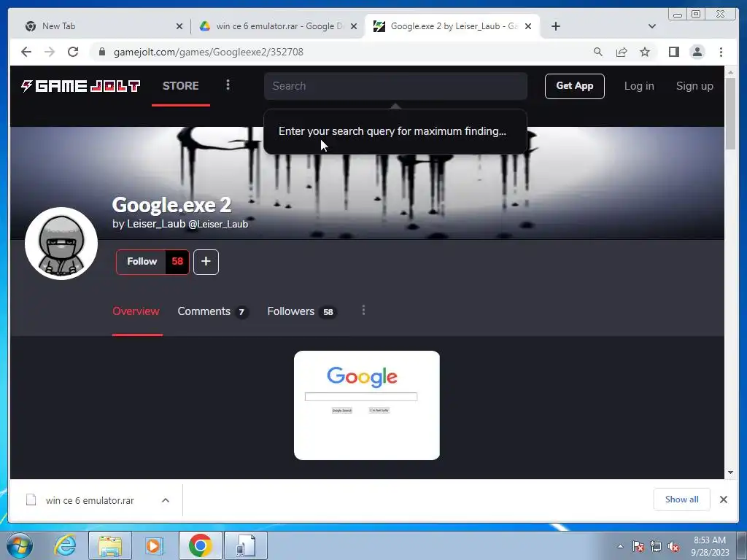The height and width of the screenshot is (560, 747).
Task: Reload the Game Jolt page
Action: 73,52
